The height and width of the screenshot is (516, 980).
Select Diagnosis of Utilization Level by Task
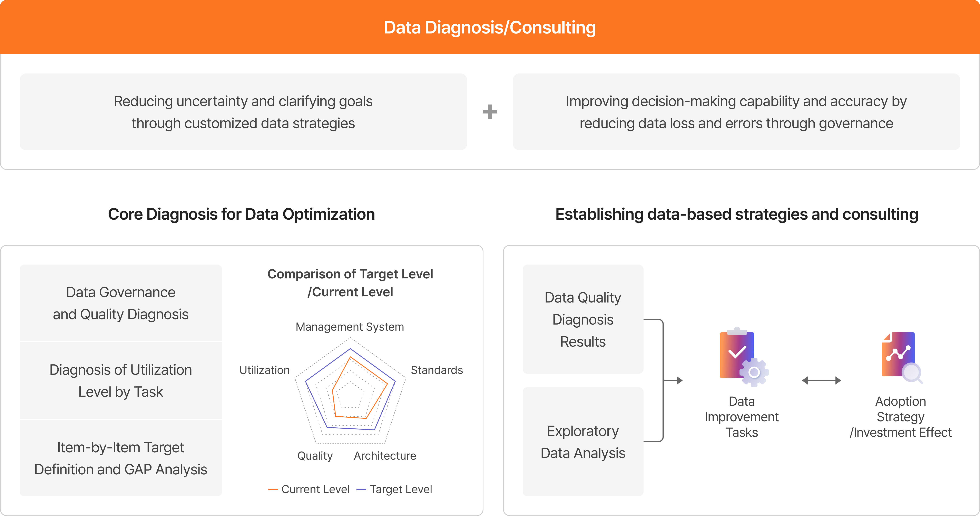pyautogui.click(x=121, y=381)
